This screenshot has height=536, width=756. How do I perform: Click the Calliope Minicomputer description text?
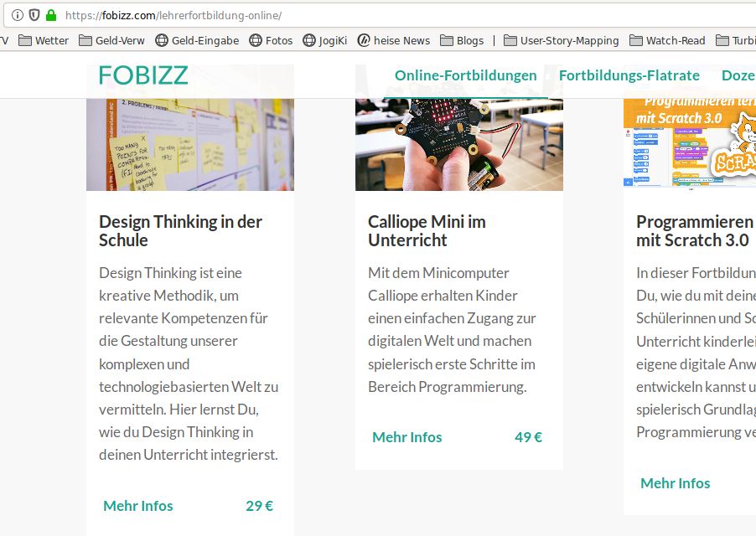coord(452,330)
